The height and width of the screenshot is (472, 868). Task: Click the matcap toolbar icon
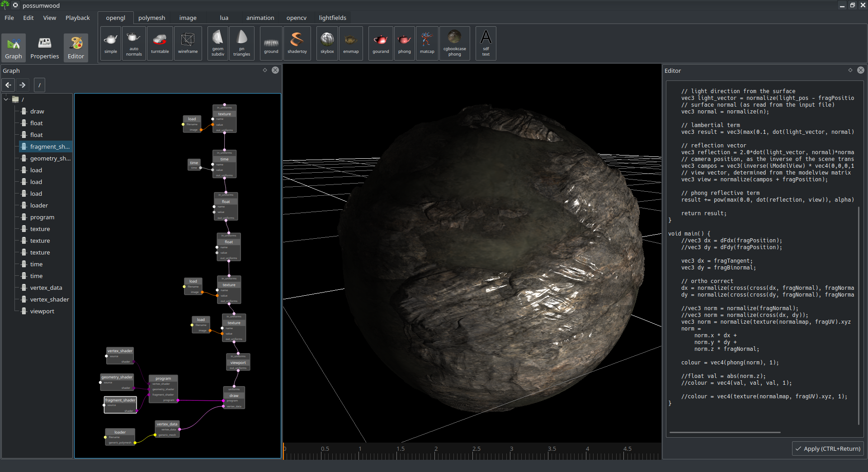pyautogui.click(x=427, y=43)
